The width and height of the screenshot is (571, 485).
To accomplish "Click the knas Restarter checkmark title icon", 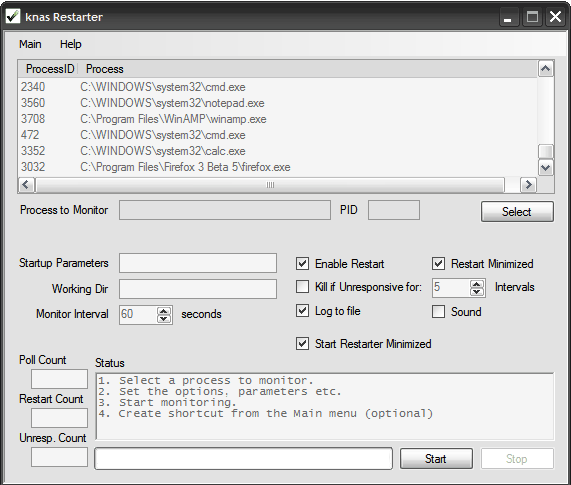I will tap(13, 16).
